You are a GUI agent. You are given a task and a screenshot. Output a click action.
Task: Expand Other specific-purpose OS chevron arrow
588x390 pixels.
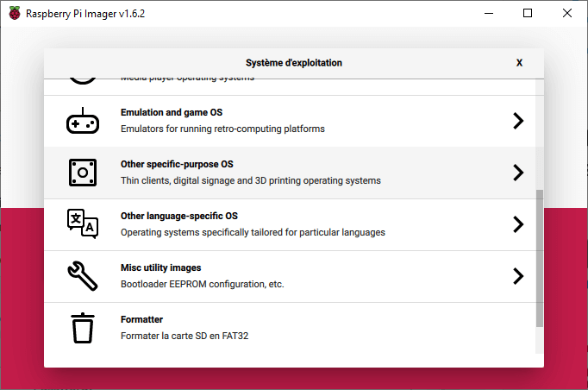click(x=518, y=173)
